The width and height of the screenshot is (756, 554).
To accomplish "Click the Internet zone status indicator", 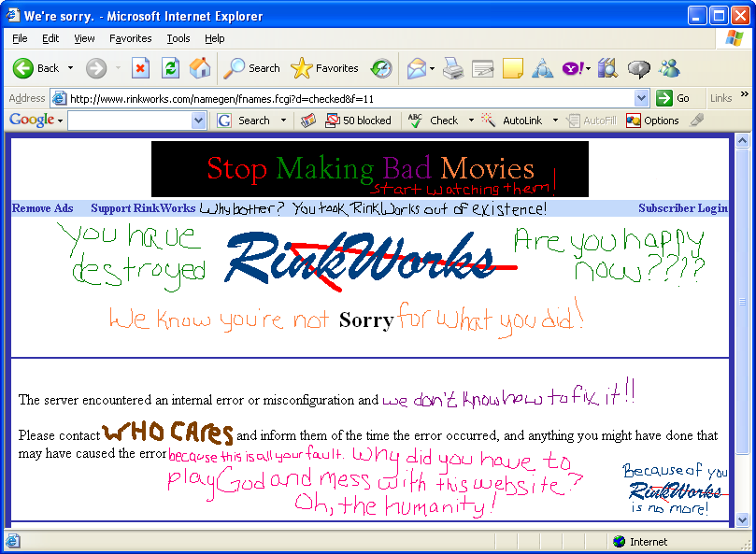I will [640, 542].
